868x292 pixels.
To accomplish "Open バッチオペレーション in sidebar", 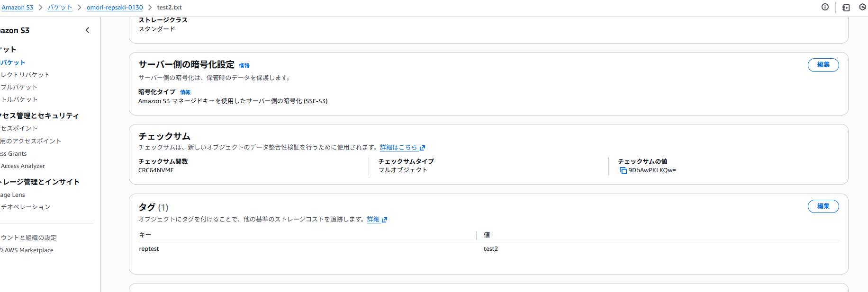I will click(25, 207).
